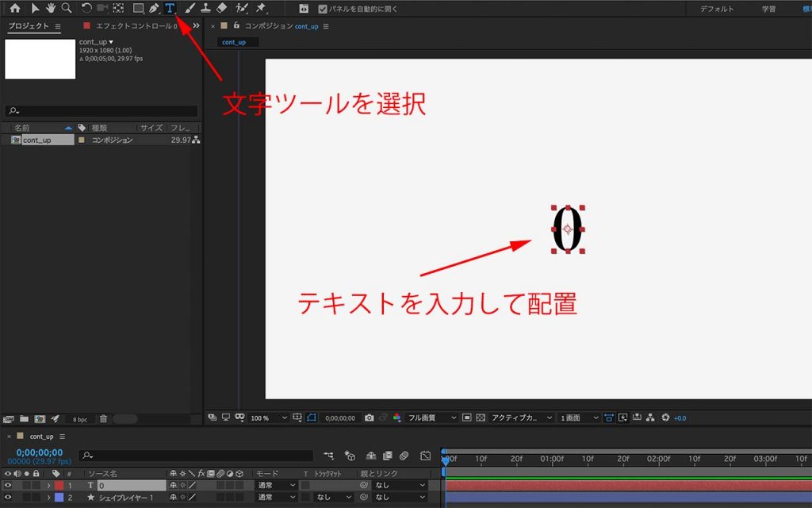
Task: Create a new composition icon
Action: coord(40,419)
